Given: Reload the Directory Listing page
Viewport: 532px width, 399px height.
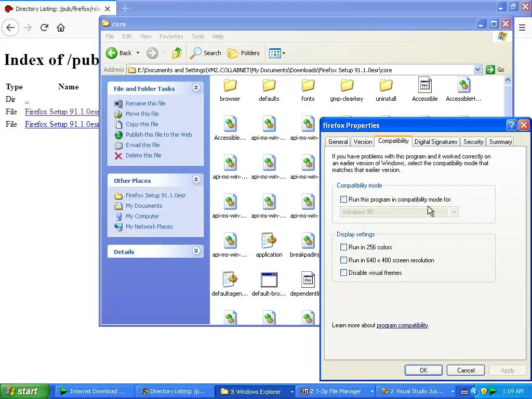Looking at the screenshot, I should tap(44, 28).
